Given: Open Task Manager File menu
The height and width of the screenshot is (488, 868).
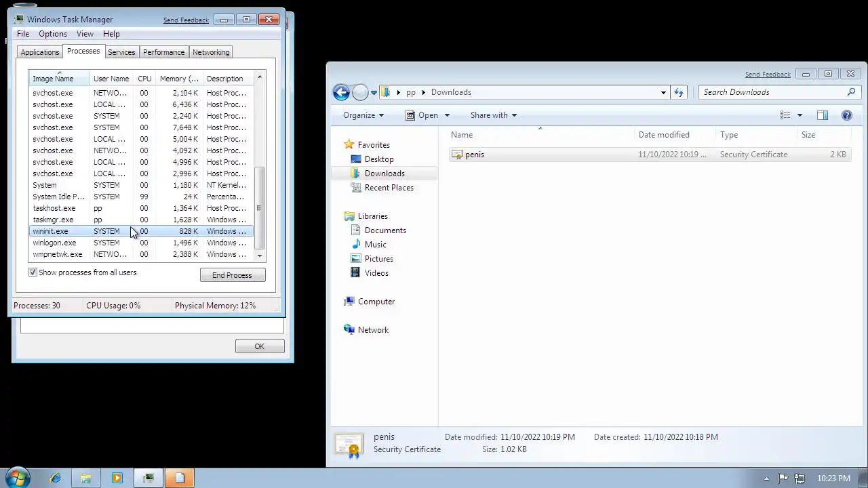Looking at the screenshot, I should (23, 34).
